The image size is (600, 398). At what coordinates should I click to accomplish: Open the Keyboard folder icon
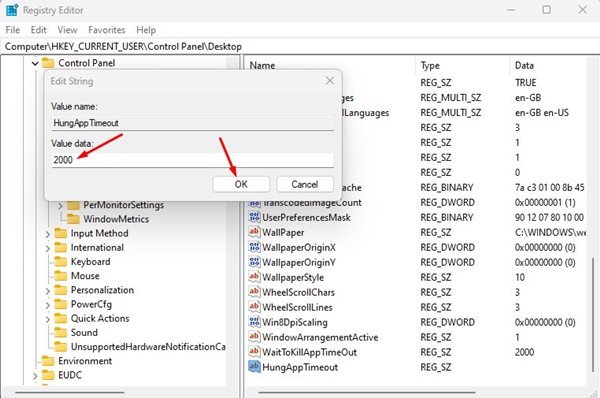click(61, 262)
